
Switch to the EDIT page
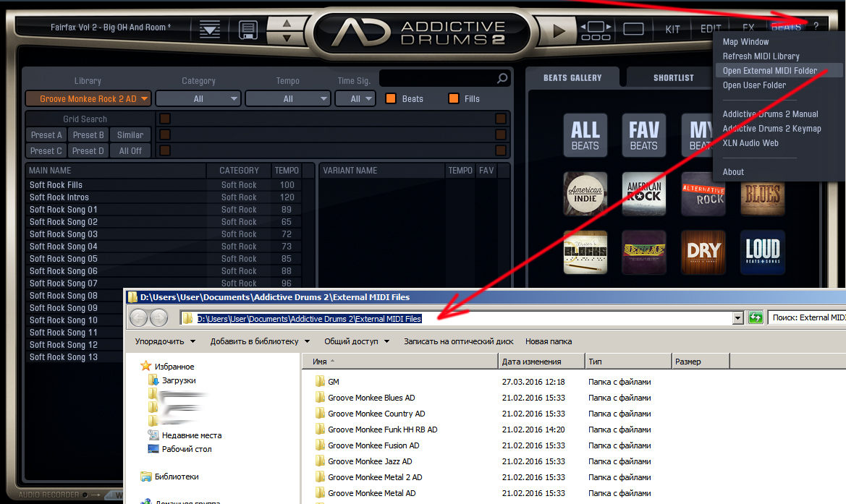point(711,29)
